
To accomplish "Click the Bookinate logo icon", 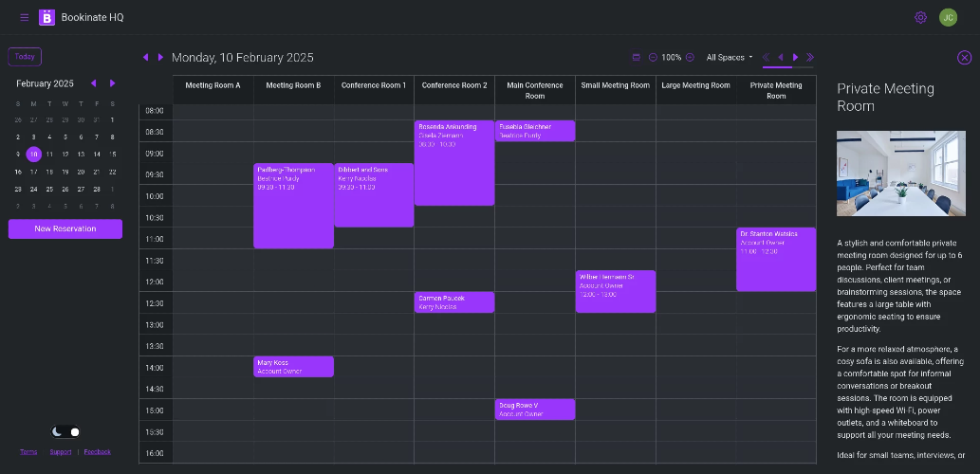I will [46, 17].
